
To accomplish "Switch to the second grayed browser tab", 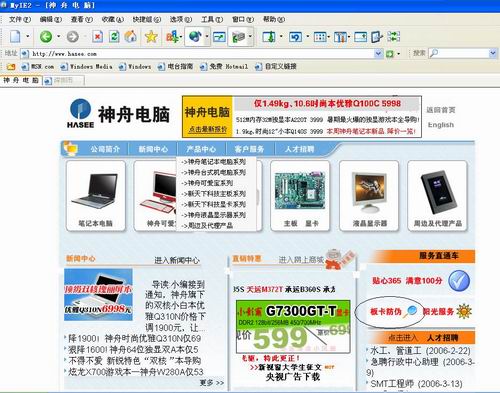I will coord(63,81).
